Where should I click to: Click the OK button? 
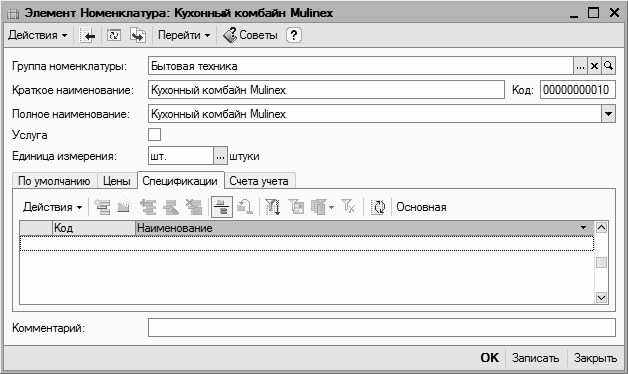coord(489,358)
